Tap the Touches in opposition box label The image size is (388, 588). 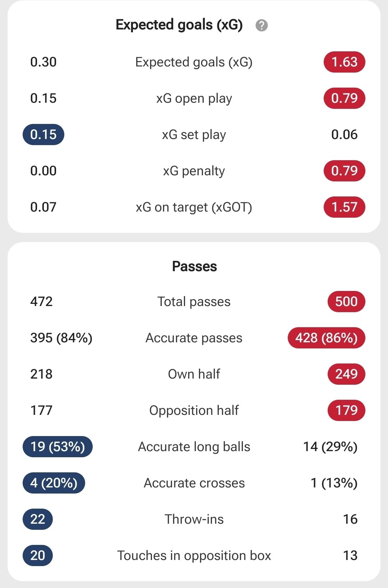[194, 556]
